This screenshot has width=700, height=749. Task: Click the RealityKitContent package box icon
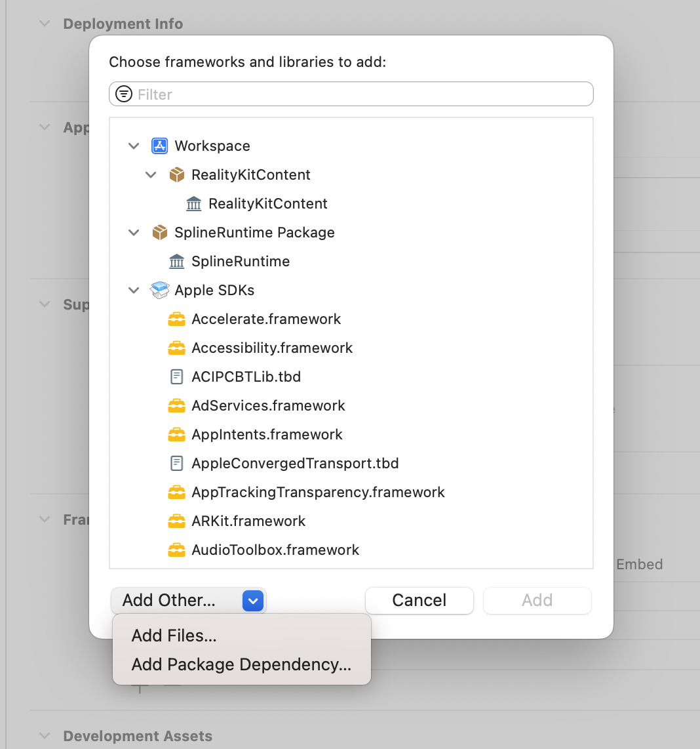click(177, 175)
